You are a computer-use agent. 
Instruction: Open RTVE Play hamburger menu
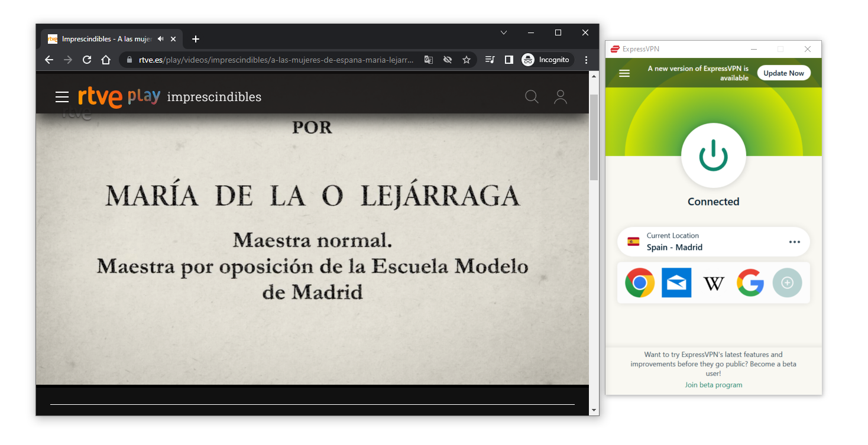tap(62, 97)
